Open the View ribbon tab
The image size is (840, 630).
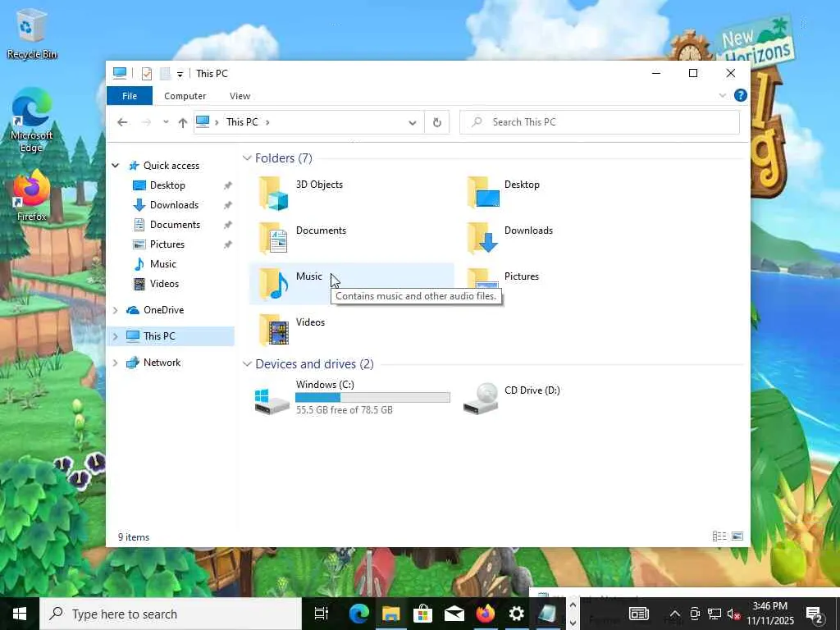[240, 96]
